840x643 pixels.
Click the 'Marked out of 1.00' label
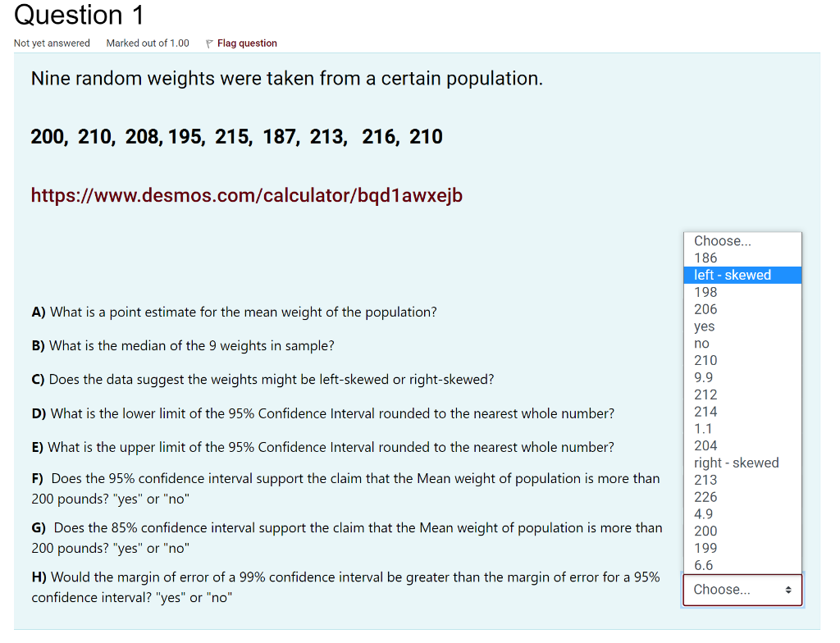tap(148, 43)
